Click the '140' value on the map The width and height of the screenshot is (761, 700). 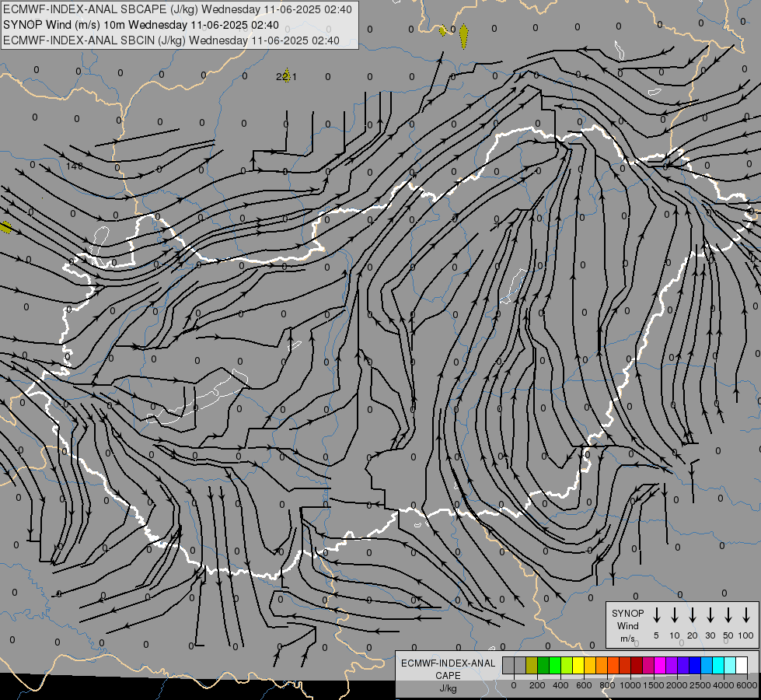[x=75, y=166]
